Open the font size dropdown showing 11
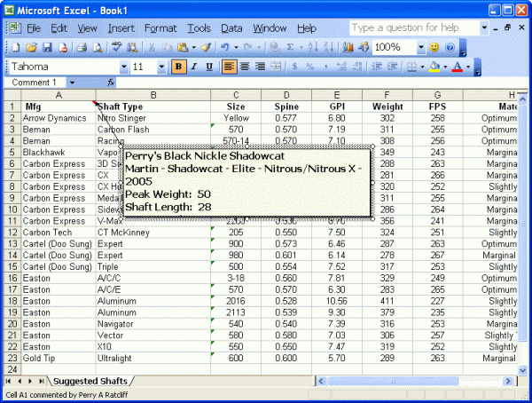This screenshot has width=532, height=403. pyautogui.click(x=162, y=67)
